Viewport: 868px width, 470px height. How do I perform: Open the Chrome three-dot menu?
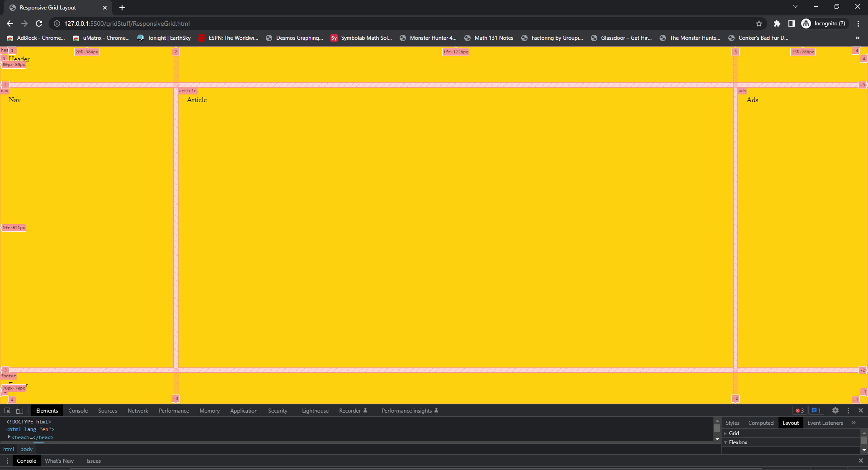(858, 23)
